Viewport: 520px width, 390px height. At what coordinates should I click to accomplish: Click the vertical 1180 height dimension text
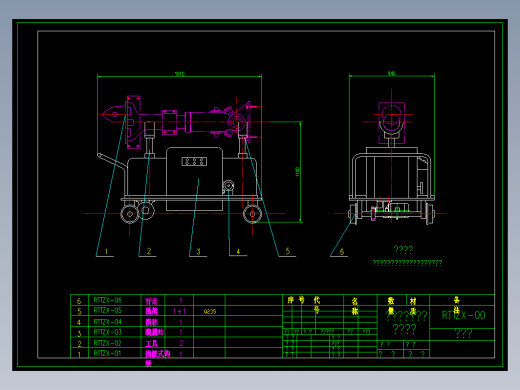(x=298, y=172)
